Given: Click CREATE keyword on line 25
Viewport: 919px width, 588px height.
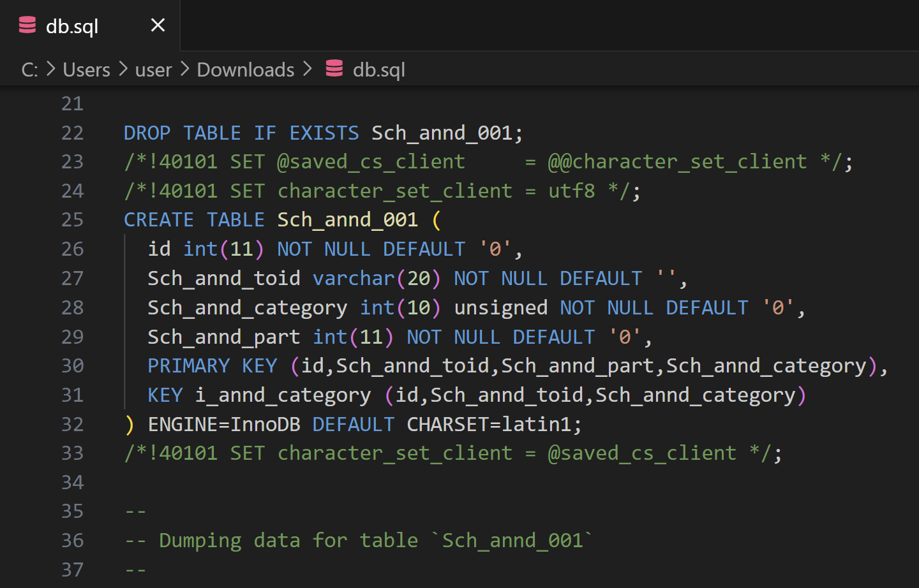Looking at the screenshot, I should point(159,220).
